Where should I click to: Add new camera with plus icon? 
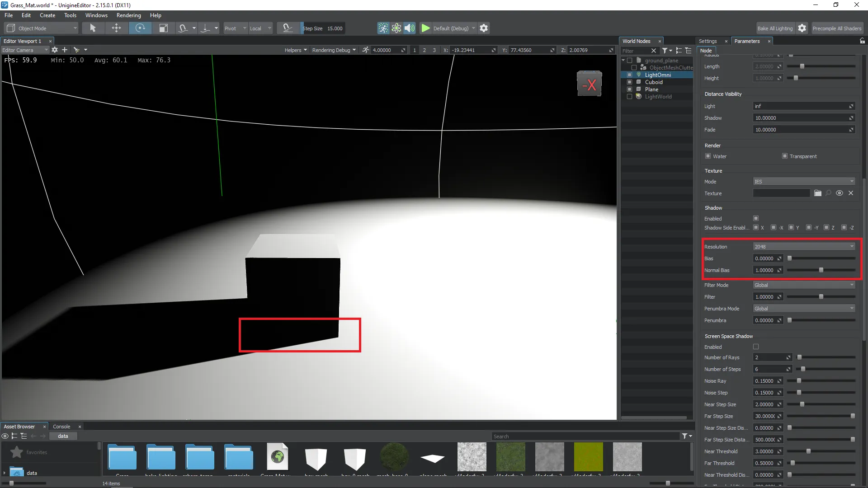point(65,50)
